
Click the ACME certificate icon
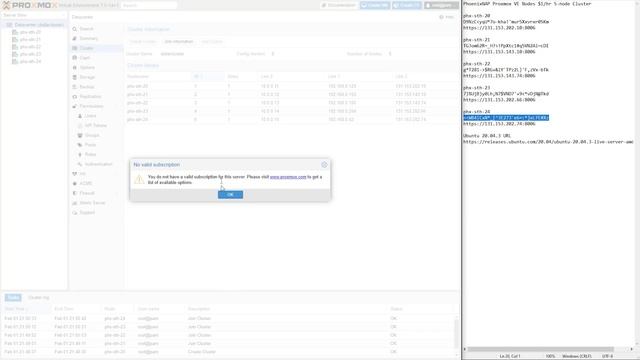[x=75, y=184]
